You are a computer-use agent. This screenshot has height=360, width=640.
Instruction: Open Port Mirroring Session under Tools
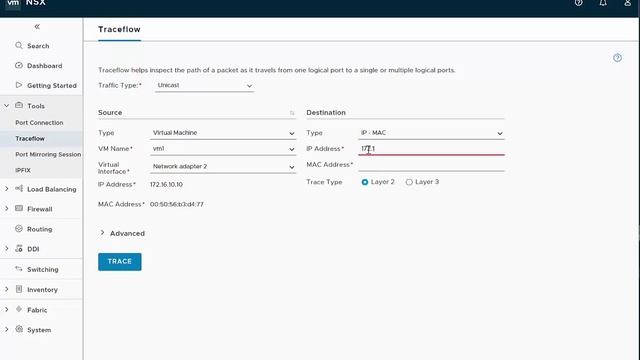click(48, 154)
